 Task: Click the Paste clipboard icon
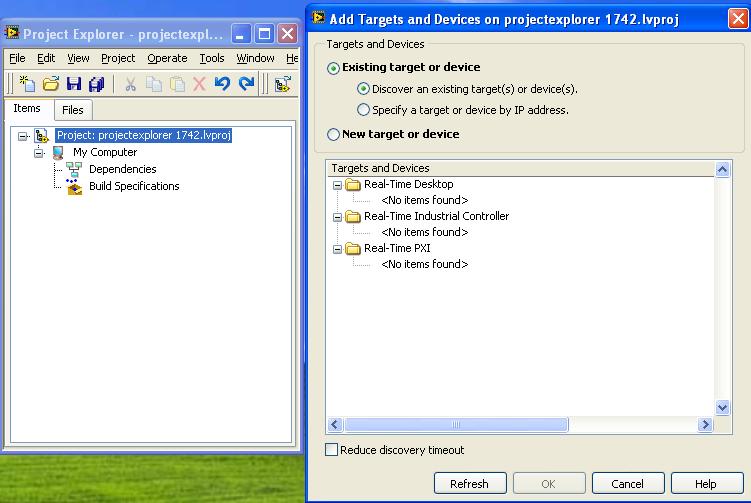tap(177, 84)
